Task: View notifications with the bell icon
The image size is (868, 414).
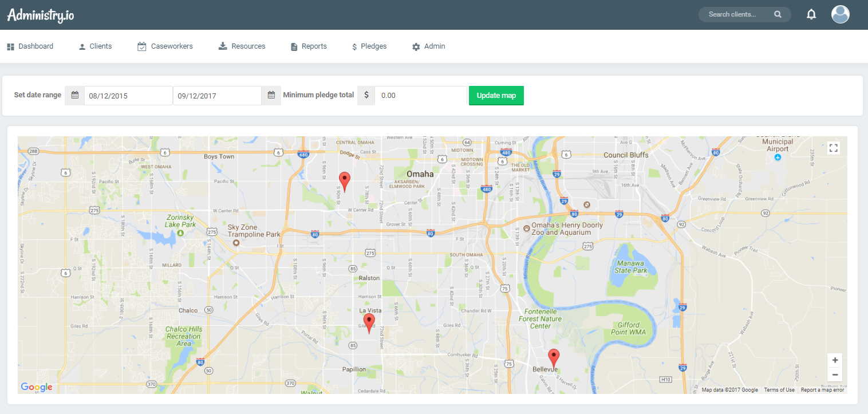Action: 811,14
